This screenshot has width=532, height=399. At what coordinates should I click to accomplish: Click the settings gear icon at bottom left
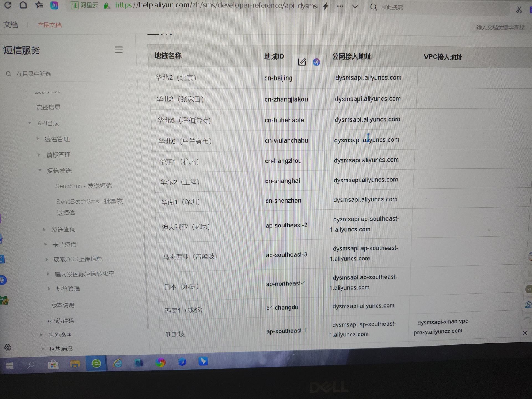8,347
